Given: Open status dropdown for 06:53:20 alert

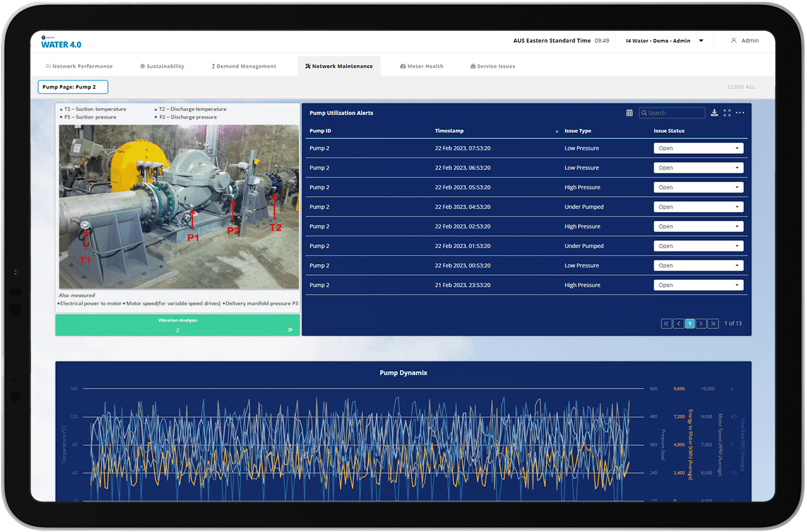Looking at the screenshot, I should pyautogui.click(x=698, y=168).
